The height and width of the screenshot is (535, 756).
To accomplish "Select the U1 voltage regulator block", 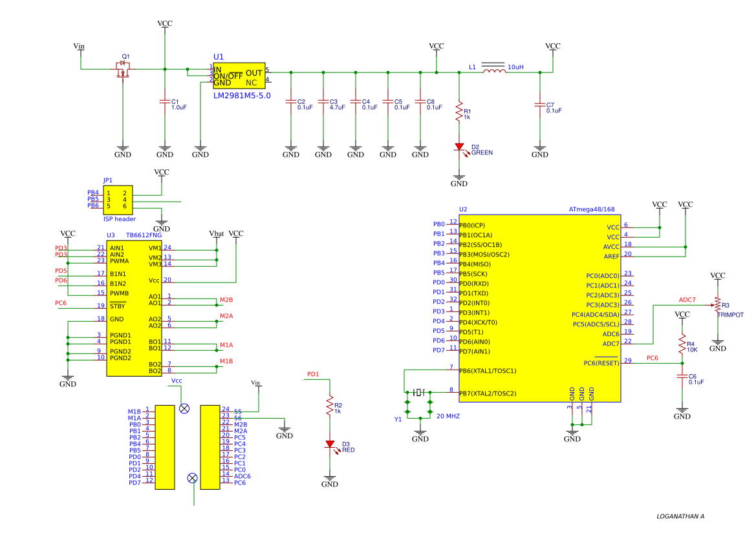I will [x=239, y=76].
